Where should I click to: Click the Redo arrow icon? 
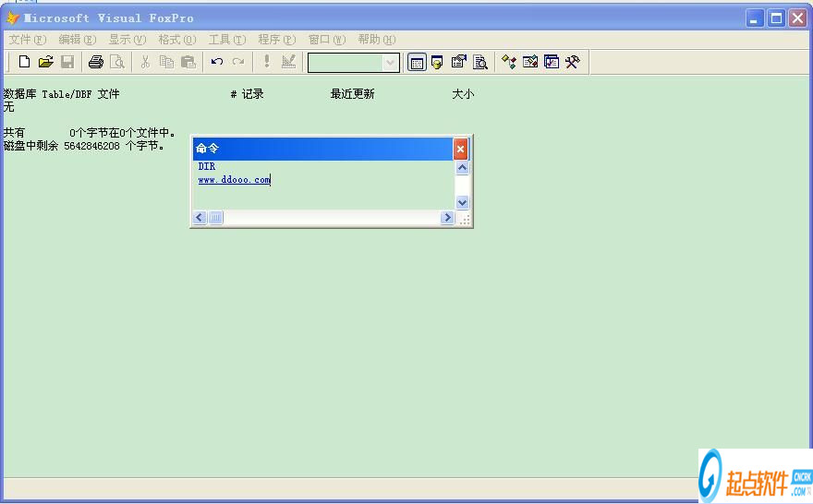click(x=238, y=62)
